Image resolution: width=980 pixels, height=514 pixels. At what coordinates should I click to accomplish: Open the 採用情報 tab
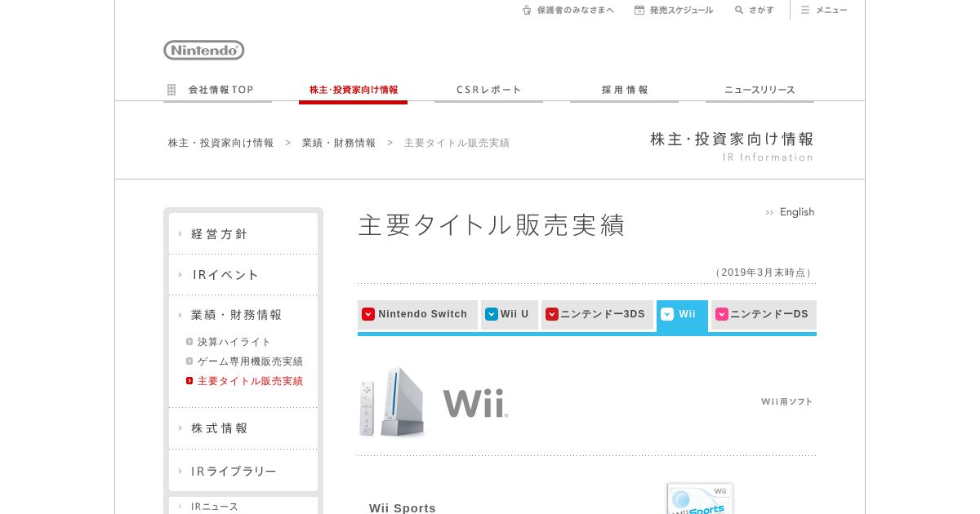tap(624, 91)
